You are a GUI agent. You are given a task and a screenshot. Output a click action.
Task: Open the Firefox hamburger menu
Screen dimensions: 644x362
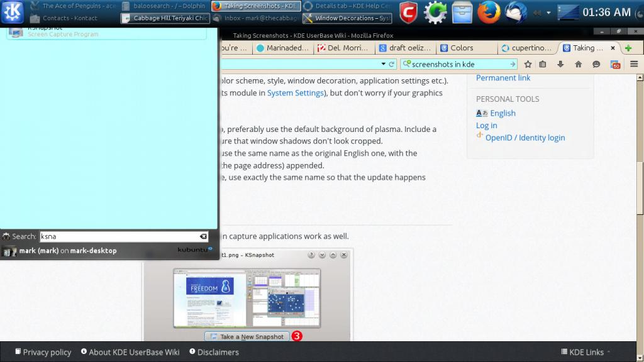pos(634,64)
